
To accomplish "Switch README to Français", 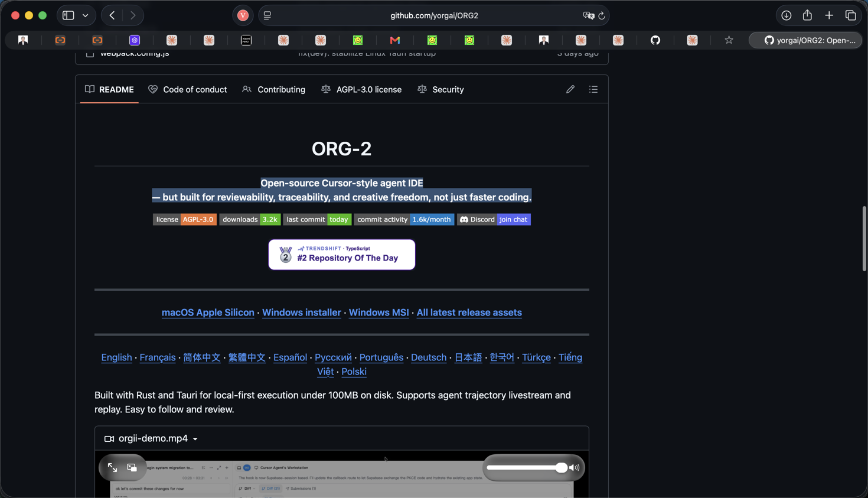I will point(158,357).
